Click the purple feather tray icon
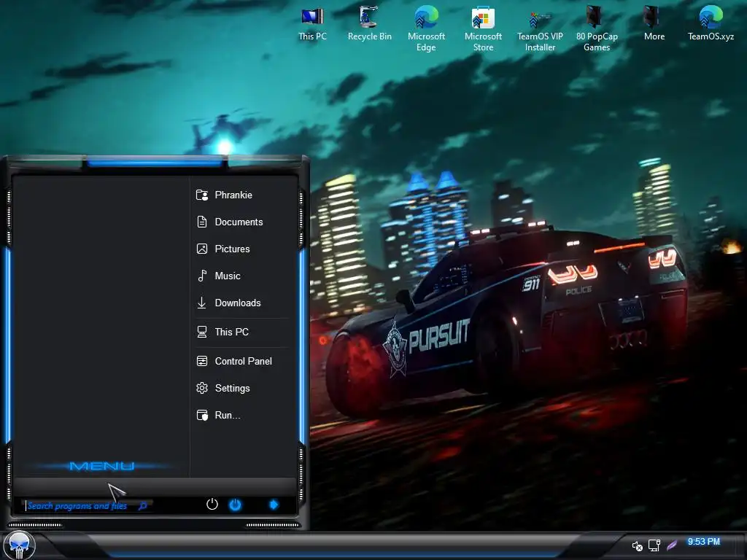The width and height of the screenshot is (747, 560). tap(672, 545)
